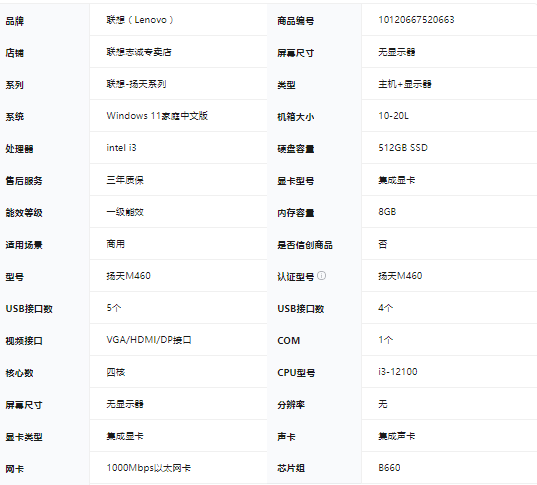537x485 pixels.
Task: Click USB接口数 label beside 4个
Action: (301, 309)
